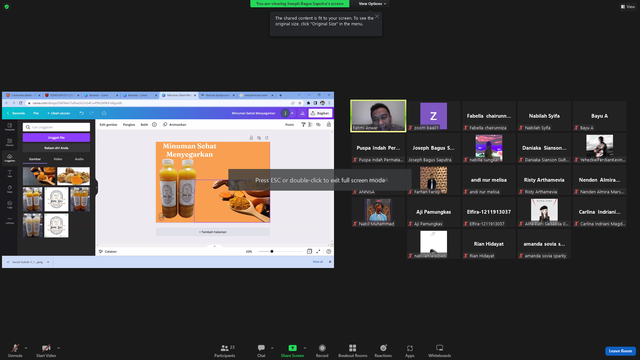Change layout with the View button
640x360 pixels.
(x=628, y=7)
